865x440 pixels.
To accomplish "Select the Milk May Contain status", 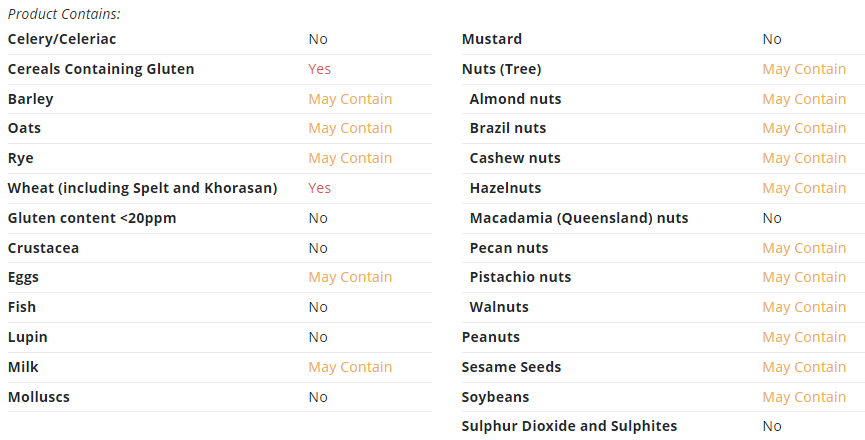I will tap(350, 367).
